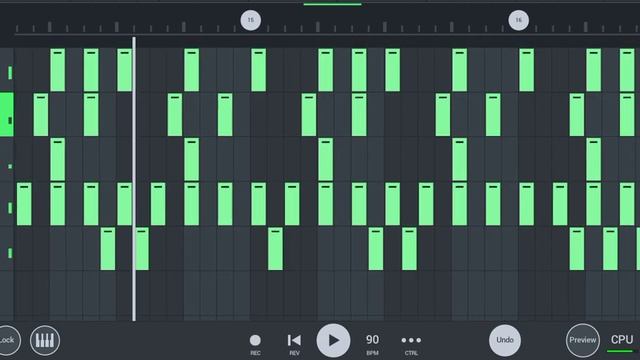This screenshot has width=640, height=360.
Task: Undo the last edit
Action: (505, 340)
